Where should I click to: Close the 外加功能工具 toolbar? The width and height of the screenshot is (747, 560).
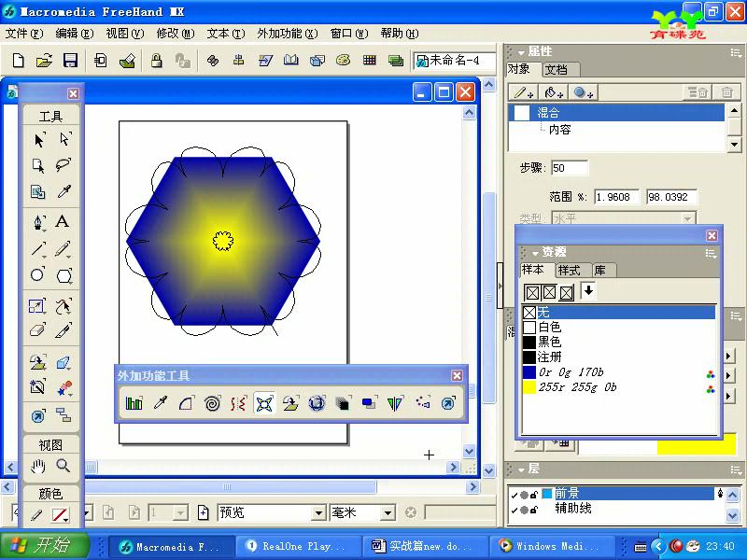tap(457, 376)
